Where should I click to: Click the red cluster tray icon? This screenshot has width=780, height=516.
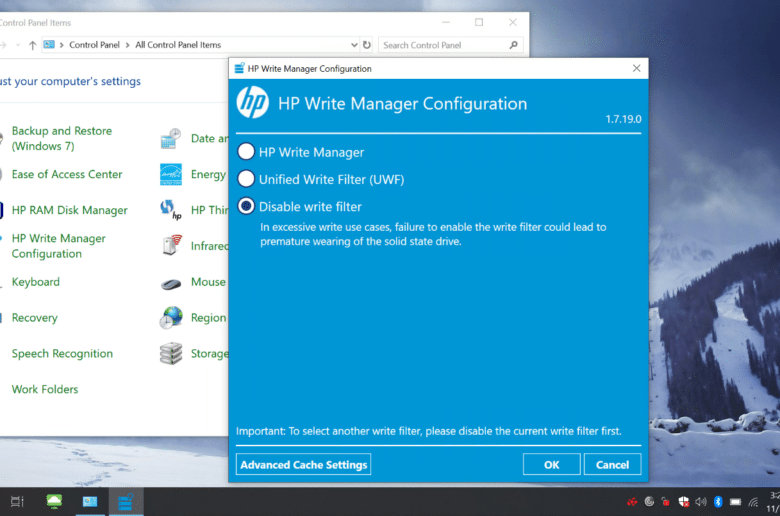632,502
